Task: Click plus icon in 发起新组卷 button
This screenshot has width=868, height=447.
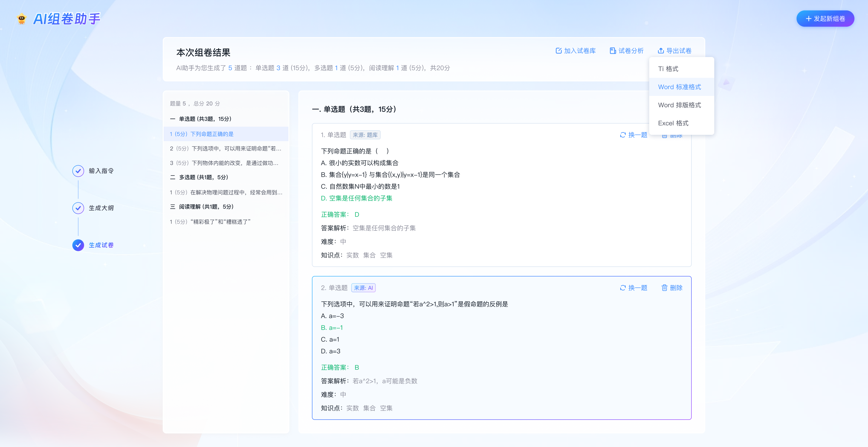Action: click(808, 18)
